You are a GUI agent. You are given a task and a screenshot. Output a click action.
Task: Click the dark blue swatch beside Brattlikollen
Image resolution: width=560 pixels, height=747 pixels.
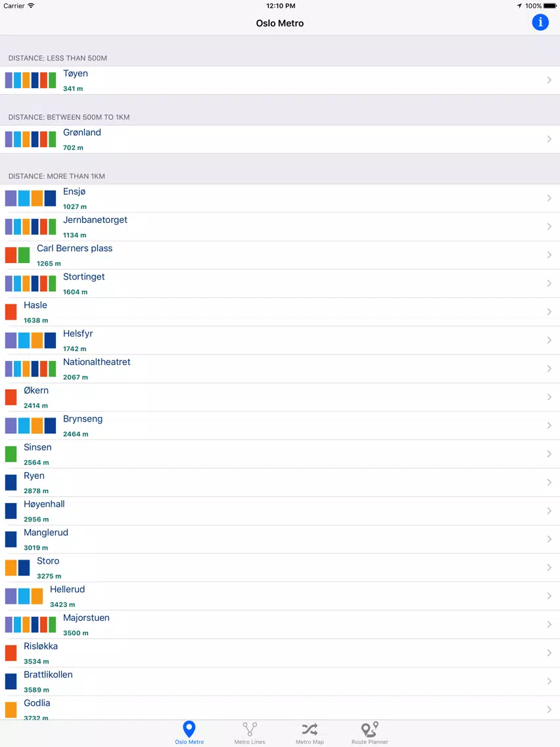(x=11, y=681)
